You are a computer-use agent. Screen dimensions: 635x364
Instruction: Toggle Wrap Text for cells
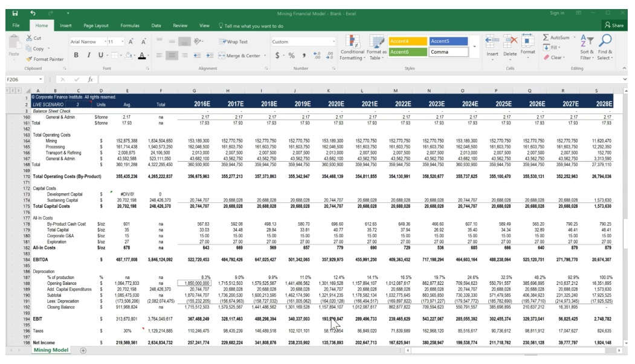tap(233, 42)
